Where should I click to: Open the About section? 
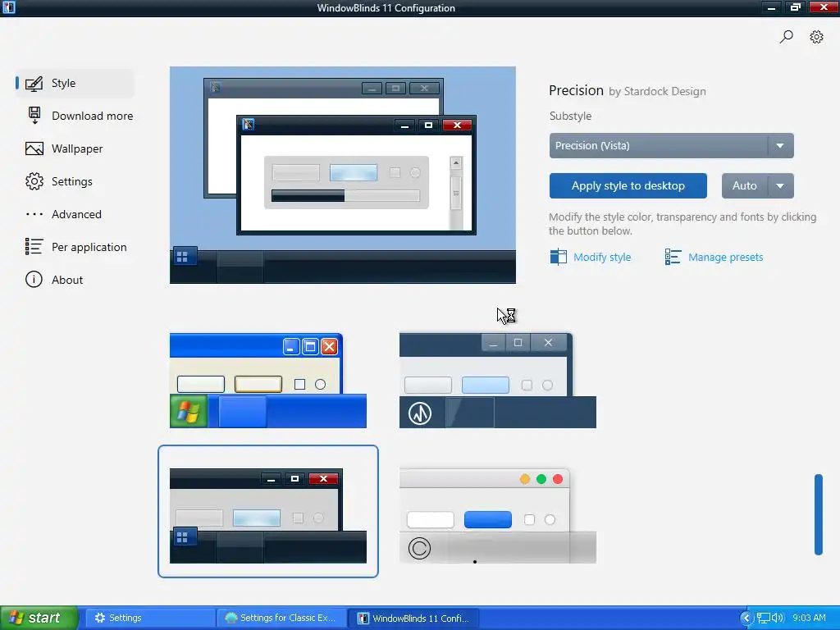pyautogui.click(x=75, y=280)
